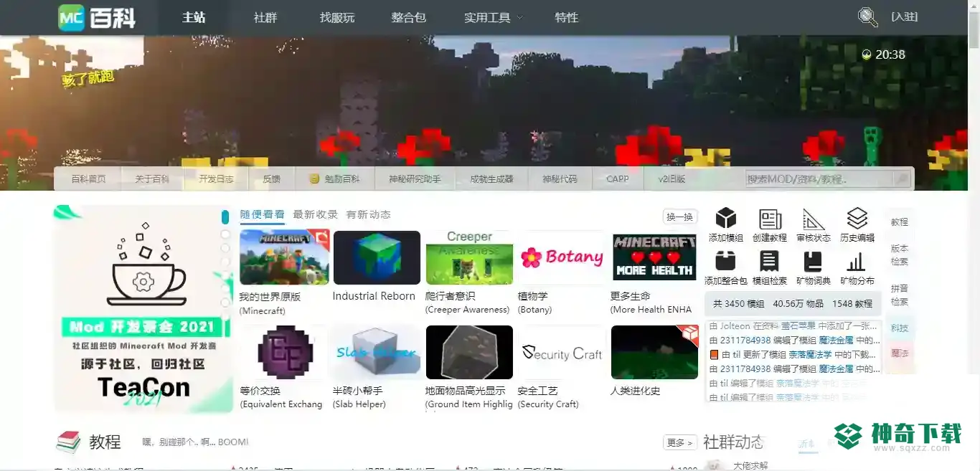Open Industrial Reborn mod thumbnail
Image resolution: width=980 pixels, height=471 pixels.
(377, 257)
